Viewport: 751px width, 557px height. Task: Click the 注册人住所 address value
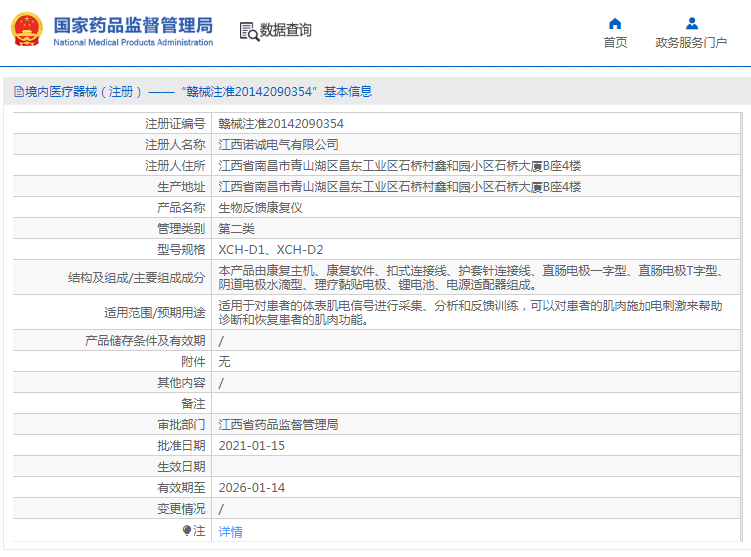[399, 166]
